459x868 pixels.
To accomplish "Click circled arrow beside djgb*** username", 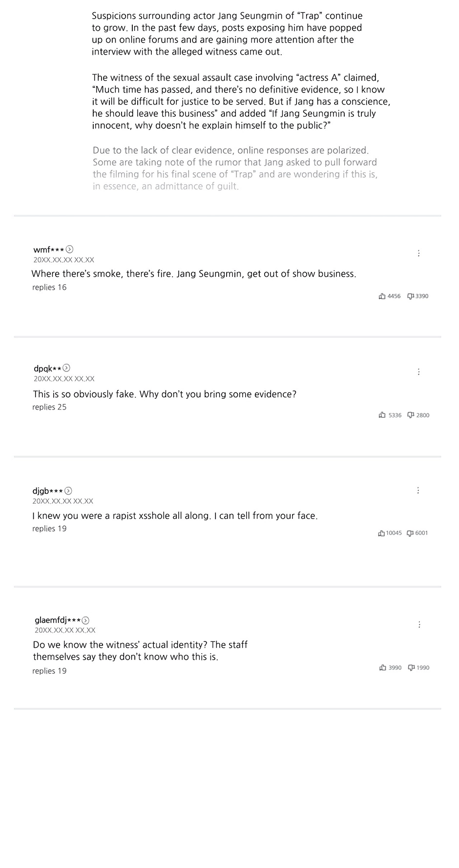I will click(68, 491).
